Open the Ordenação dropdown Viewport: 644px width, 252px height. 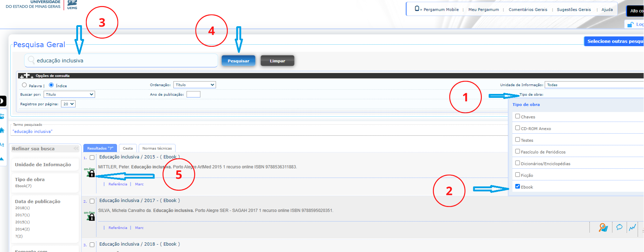[x=194, y=85]
